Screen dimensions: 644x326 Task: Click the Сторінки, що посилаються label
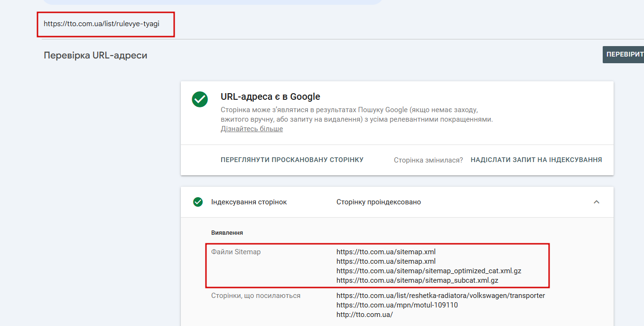(255, 296)
